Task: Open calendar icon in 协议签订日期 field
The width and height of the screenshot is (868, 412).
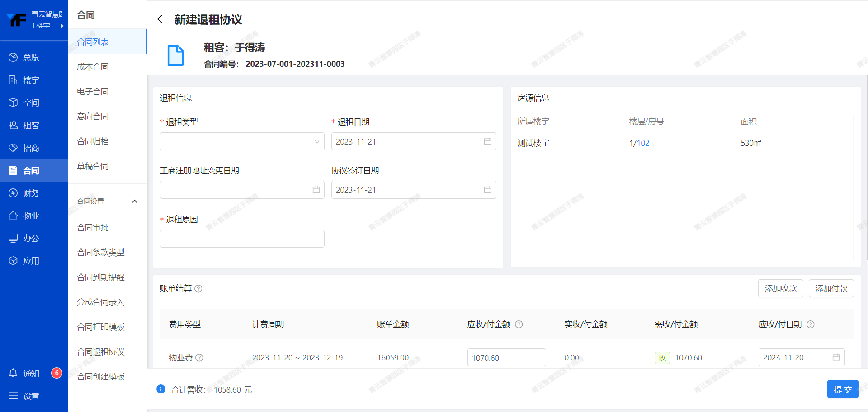Action: [487, 190]
